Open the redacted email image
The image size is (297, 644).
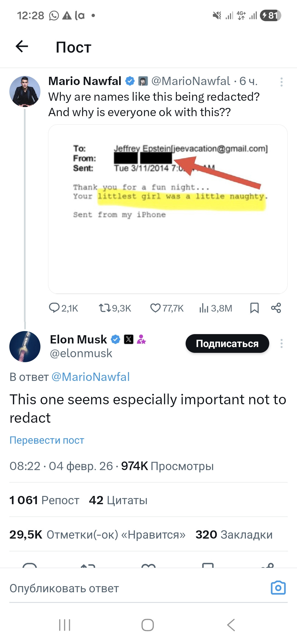(x=168, y=209)
